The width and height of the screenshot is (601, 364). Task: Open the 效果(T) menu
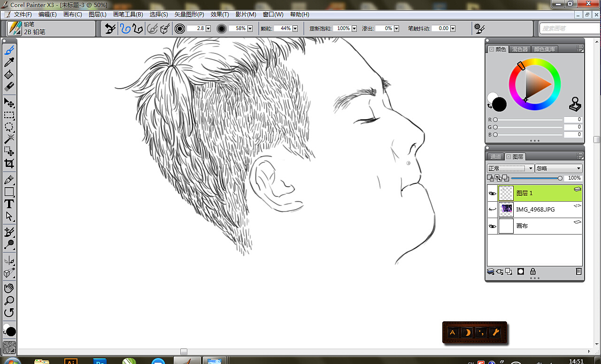pyautogui.click(x=220, y=15)
